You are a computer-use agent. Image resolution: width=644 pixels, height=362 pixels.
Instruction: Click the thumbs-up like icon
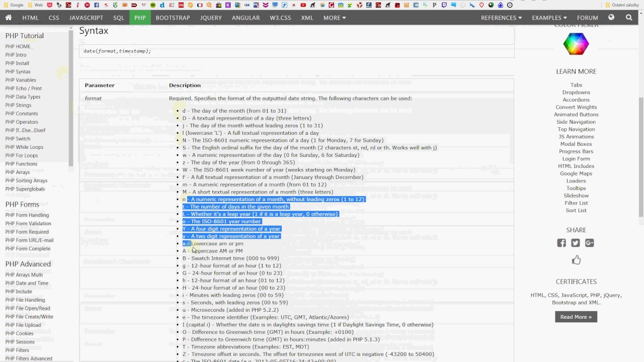click(576, 260)
